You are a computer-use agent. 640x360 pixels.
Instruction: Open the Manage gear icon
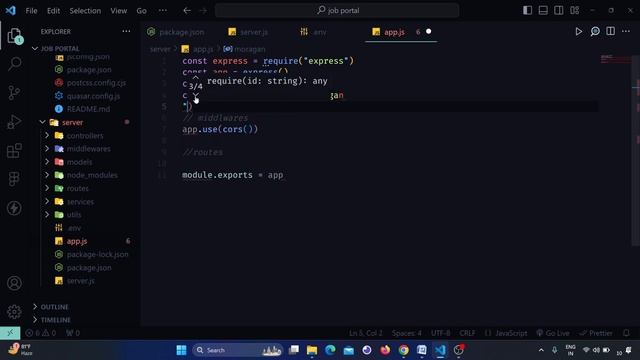(14, 311)
